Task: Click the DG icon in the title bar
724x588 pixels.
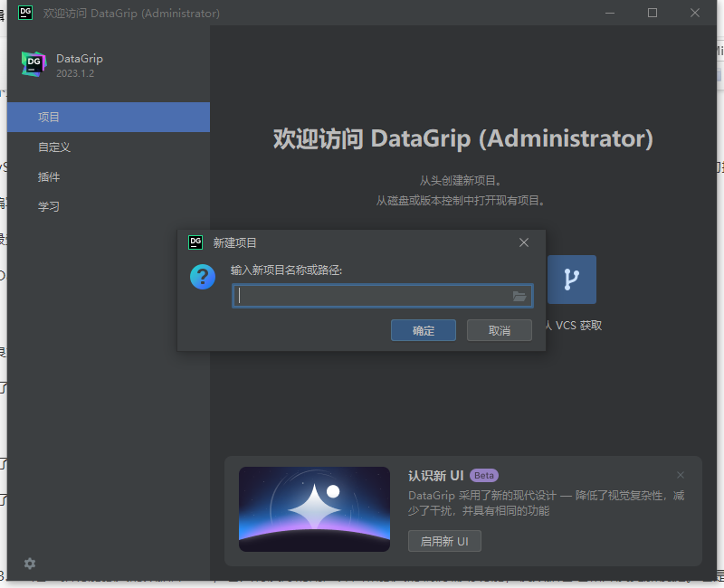Action: tap(25, 13)
